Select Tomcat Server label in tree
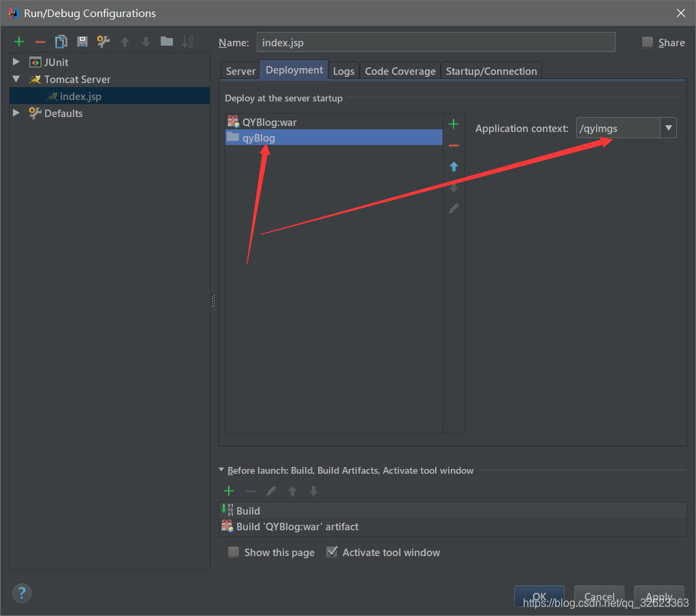This screenshot has width=696, height=616. click(x=77, y=80)
